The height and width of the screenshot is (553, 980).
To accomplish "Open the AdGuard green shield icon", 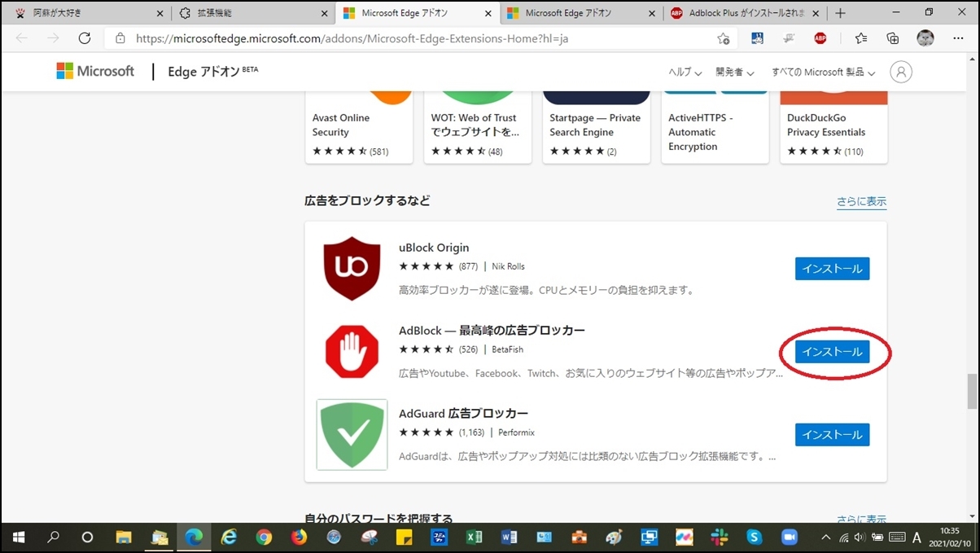I will click(352, 435).
